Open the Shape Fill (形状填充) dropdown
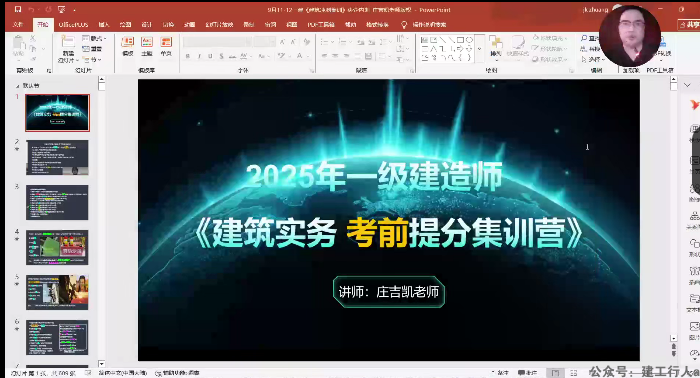 550,38
